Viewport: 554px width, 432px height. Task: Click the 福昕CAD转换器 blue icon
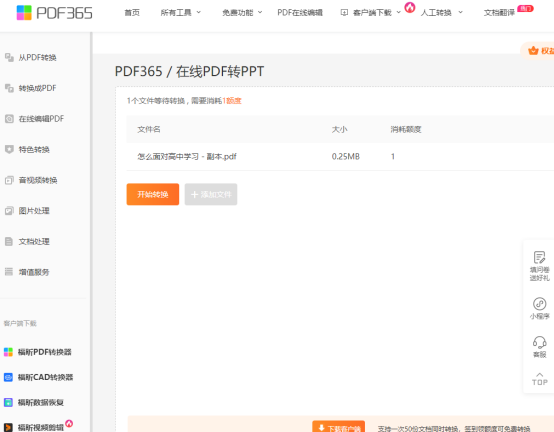[x=8, y=377]
